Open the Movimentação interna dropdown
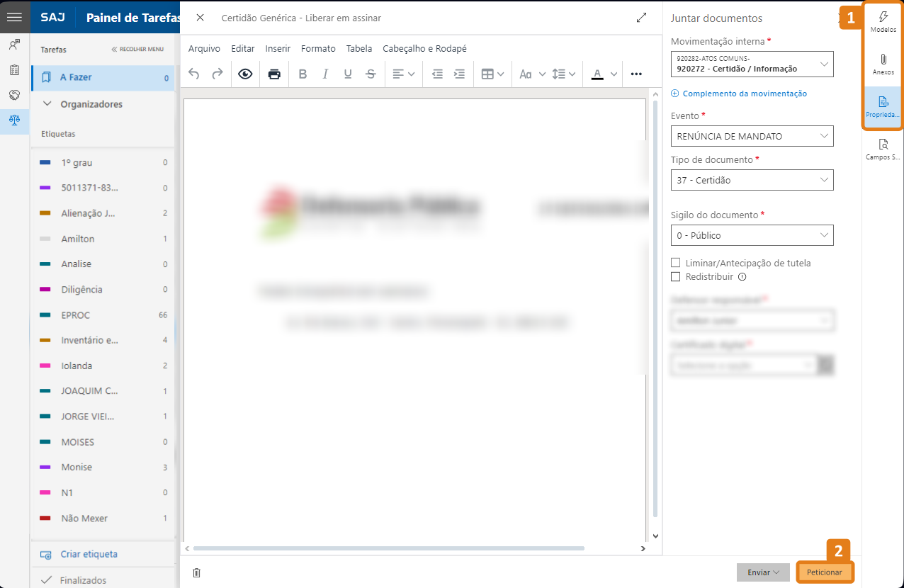The width and height of the screenshot is (904, 588). 752,64
